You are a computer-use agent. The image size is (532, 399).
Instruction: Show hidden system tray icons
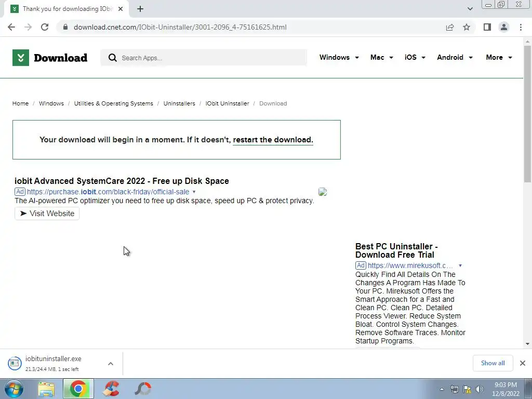point(442,389)
